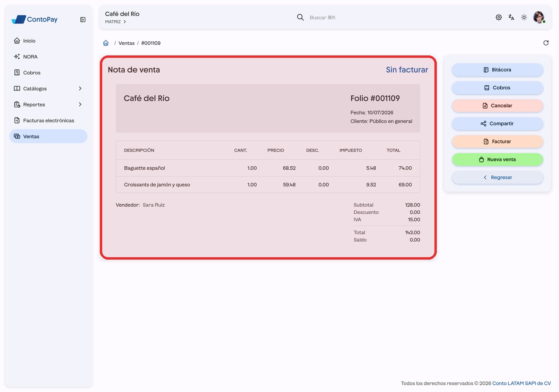This screenshot has width=559, height=392.
Task: Click the search magnifier icon
Action: [x=300, y=17]
